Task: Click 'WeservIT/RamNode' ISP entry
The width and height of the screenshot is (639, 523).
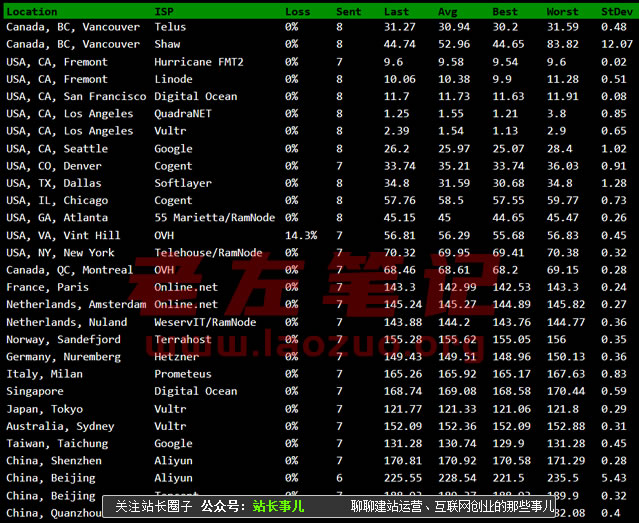Action: [x=205, y=322]
